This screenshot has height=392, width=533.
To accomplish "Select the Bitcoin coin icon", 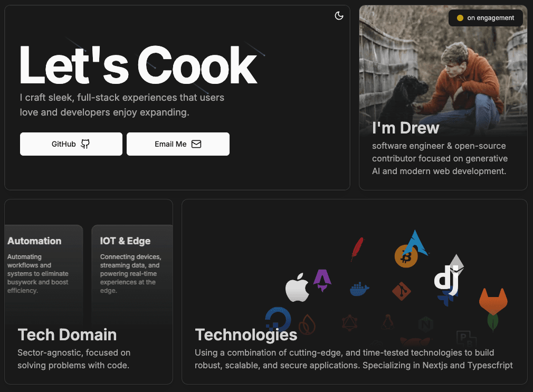I will click(x=406, y=256).
